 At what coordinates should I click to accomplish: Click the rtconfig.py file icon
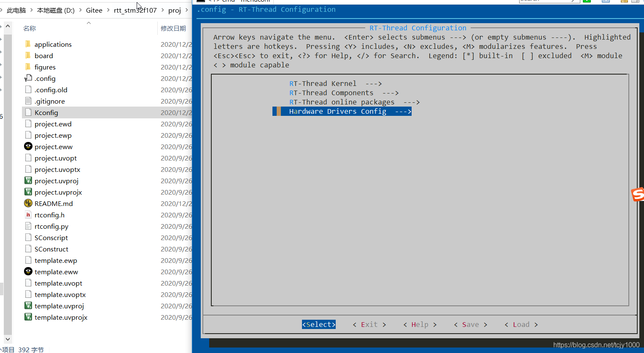click(x=28, y=226)
